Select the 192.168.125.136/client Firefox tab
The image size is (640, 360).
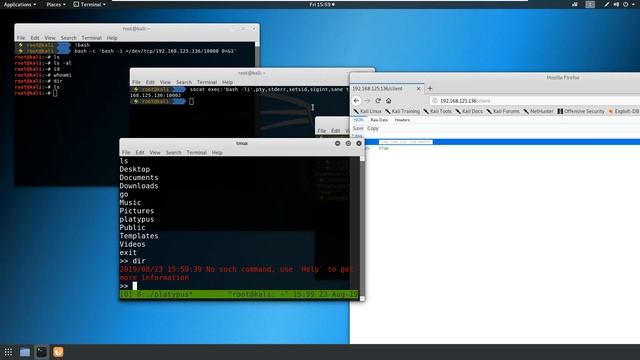[x=387, y=88]
